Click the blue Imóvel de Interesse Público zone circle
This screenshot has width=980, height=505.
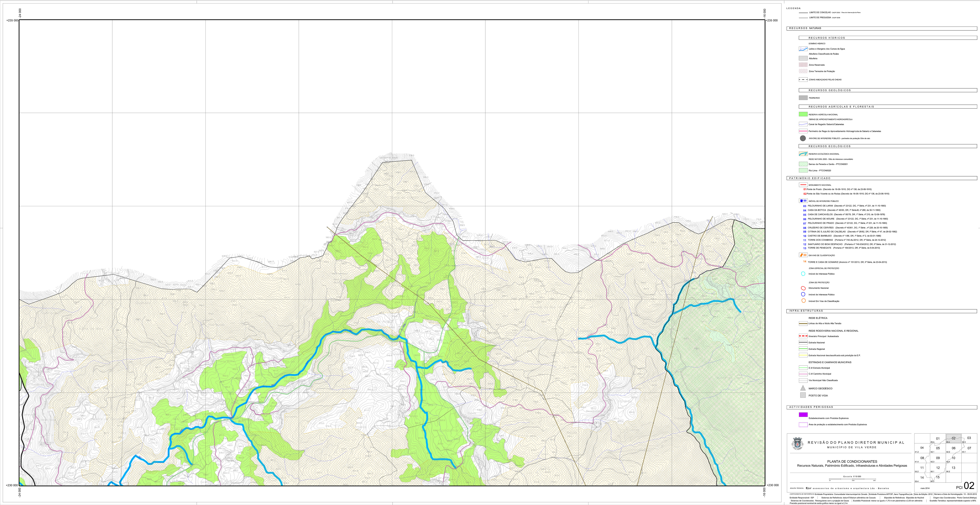tap(803, 294)
